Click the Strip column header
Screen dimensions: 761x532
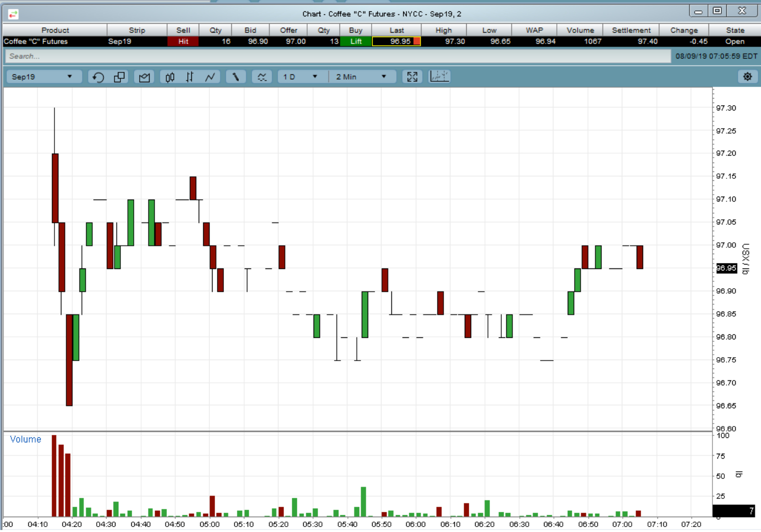pyautogui.click(x=137, y=30)
